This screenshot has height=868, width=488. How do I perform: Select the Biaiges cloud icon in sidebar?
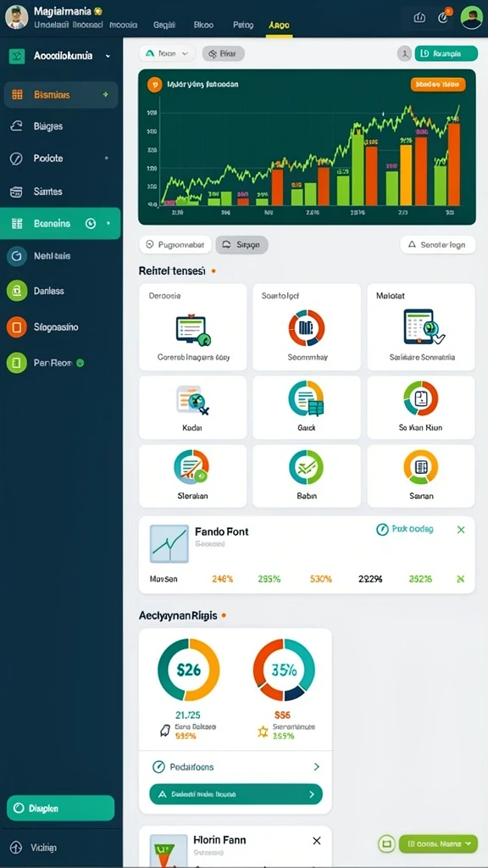click(x=17, y=126)
